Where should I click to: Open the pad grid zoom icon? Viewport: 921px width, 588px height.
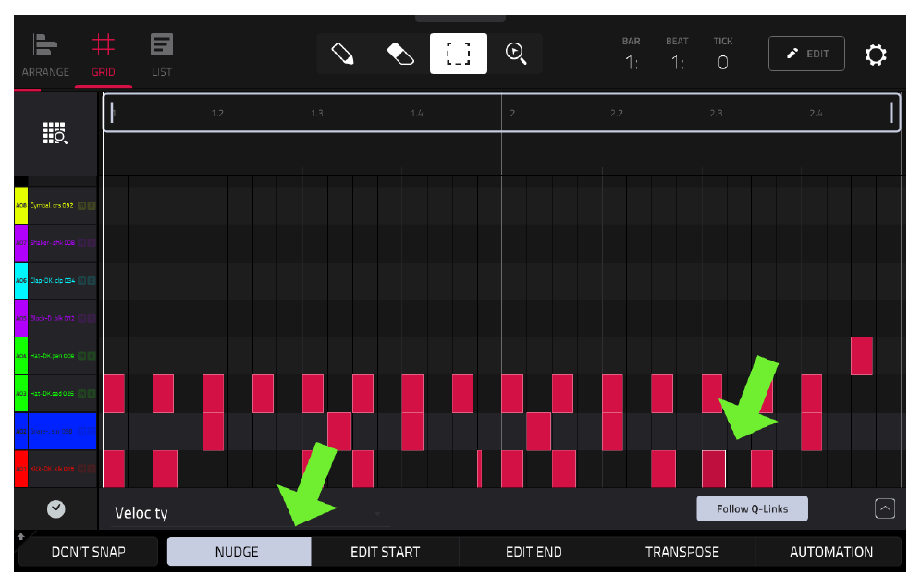click(55, 133)
